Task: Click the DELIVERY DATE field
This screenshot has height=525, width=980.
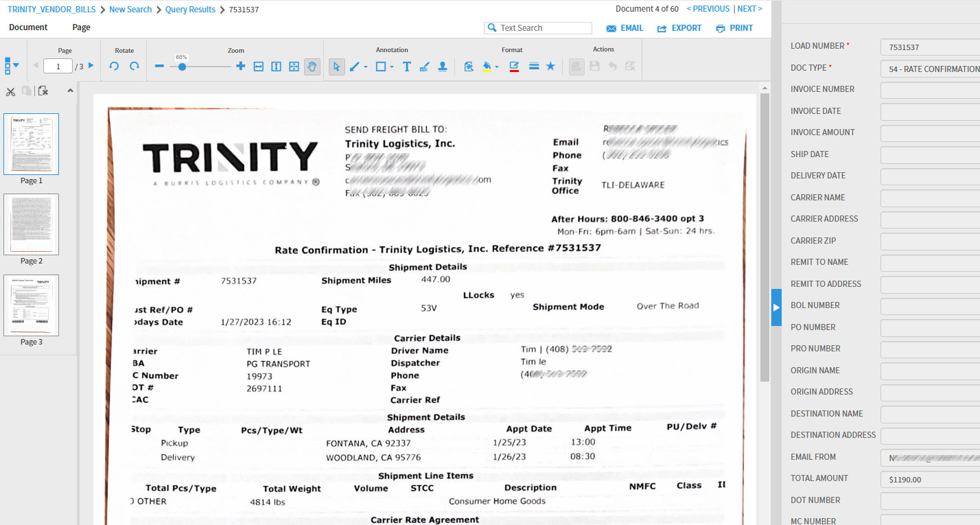Action: click(930, 176)
